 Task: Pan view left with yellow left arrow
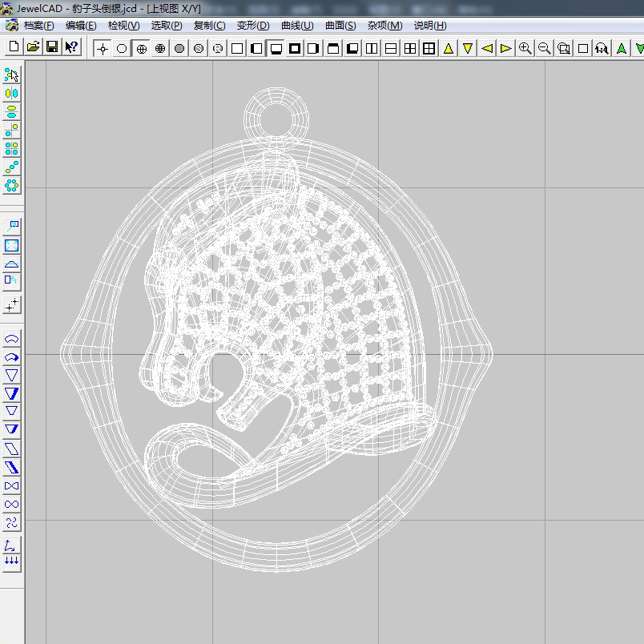pyautogui.click(x=487, y=49)
